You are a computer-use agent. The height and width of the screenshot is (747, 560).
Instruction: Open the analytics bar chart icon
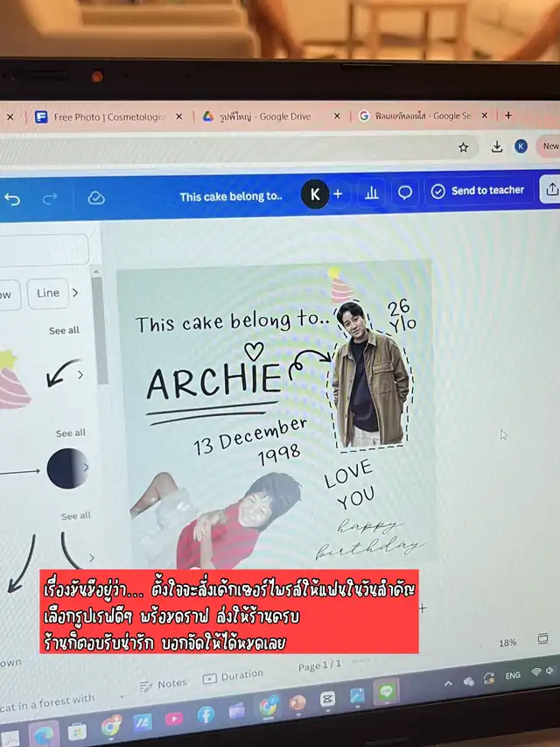(x=371, y=194)
